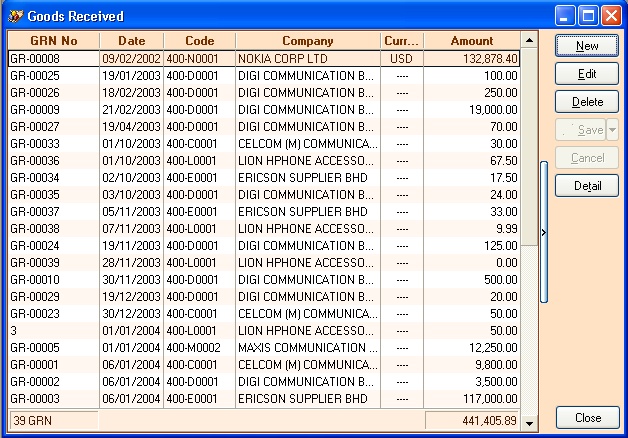Viewport: 628px width, 438px height.
Task: Click the USD currency cell
Action: pyautogui.click(x=401, y=58)
